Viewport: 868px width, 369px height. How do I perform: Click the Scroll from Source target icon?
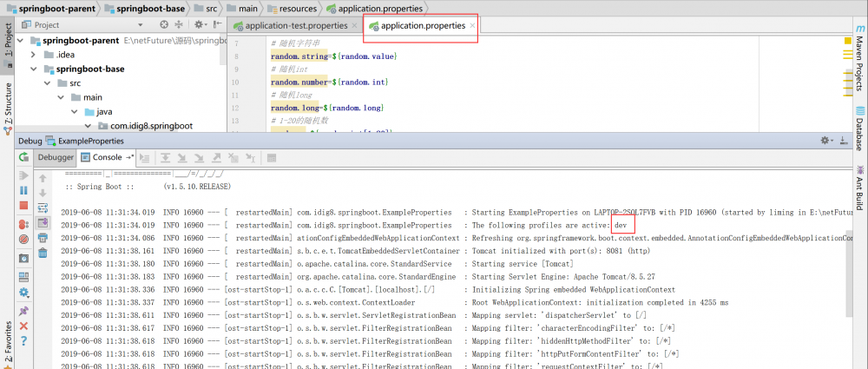pos(164,25)
